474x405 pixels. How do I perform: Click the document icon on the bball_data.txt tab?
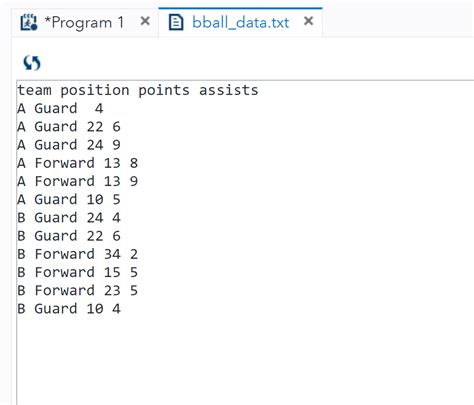176,22
